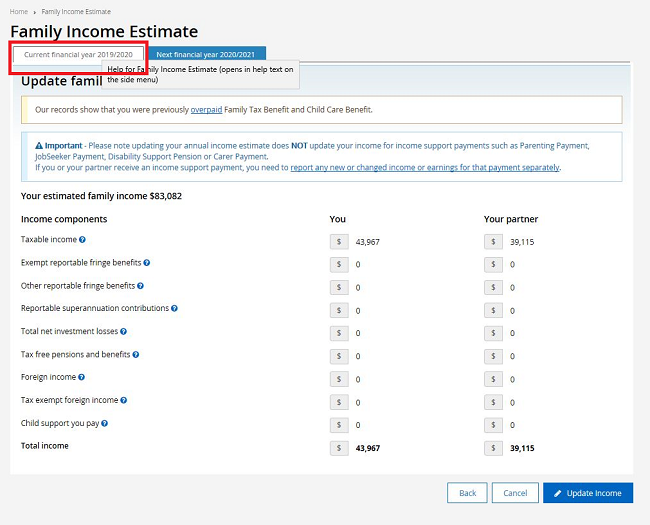The height and width of the screenshot is (525, 650).
Task: Open help for Reportable superannuation contributions
Action: pyautogui.click(x=174, y=309)
